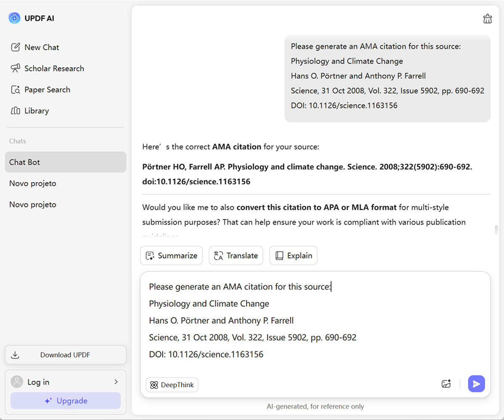This screenshot has height=420, width=504.
Task: Click the chat scrollbar thumb
Action: click(x=496, y=230)
